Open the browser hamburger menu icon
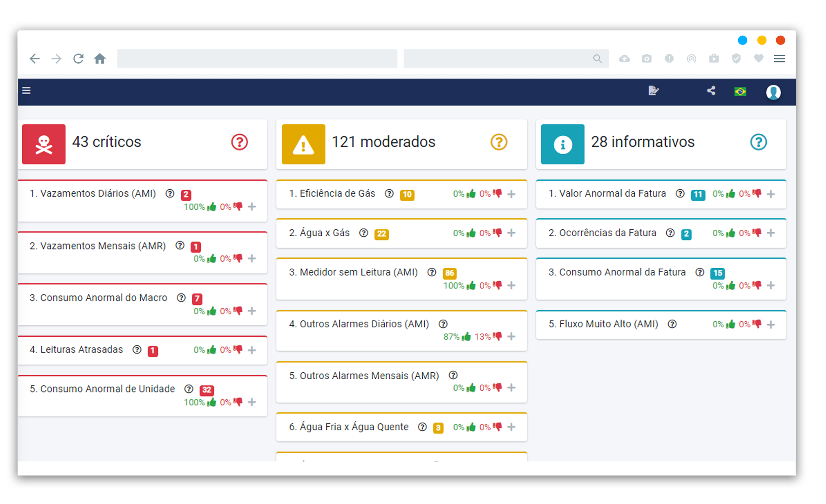Screen dimensions: 826x504 tap(779, 59)
